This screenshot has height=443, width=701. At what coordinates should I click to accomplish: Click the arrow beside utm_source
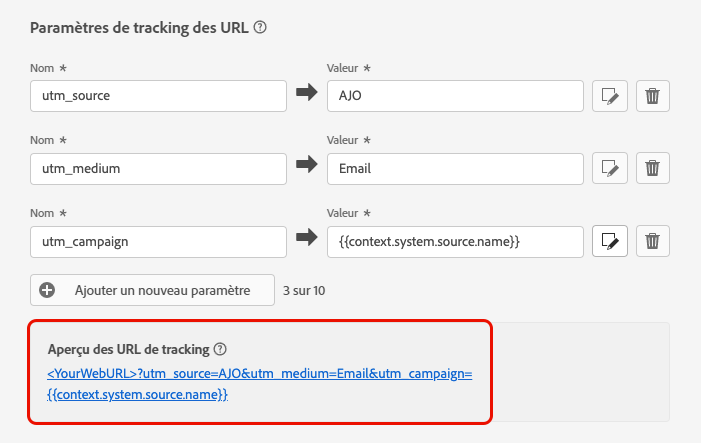pos(306,95)
